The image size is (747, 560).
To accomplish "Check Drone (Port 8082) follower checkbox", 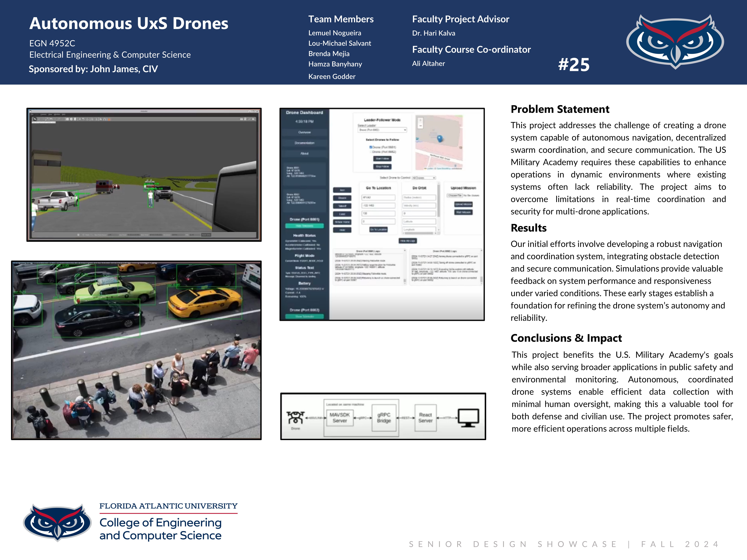I will [x=370, y=152].
